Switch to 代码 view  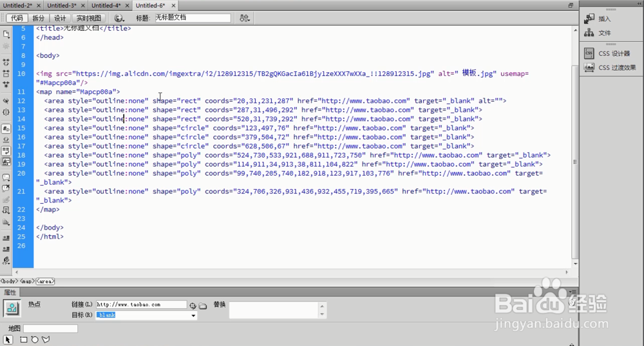[17, 18]
